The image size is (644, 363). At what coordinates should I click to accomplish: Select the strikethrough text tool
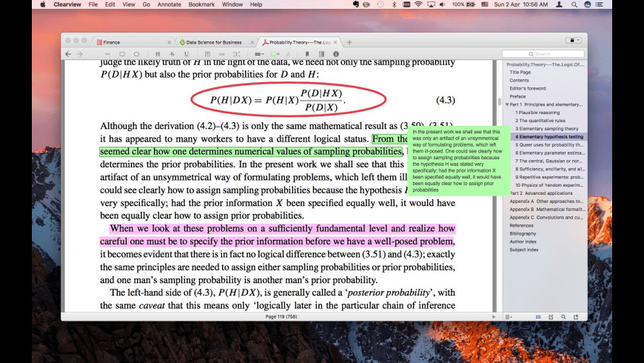pos(172,54)
